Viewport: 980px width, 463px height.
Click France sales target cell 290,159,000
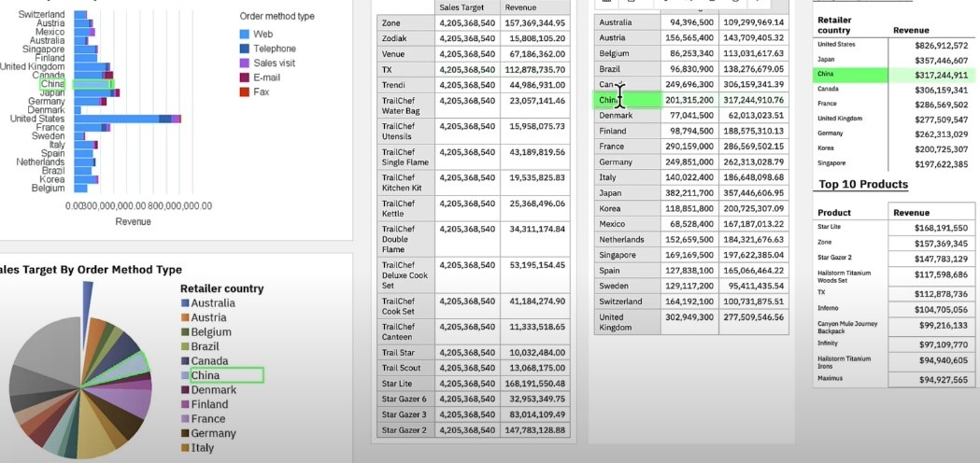coord(689,147)
